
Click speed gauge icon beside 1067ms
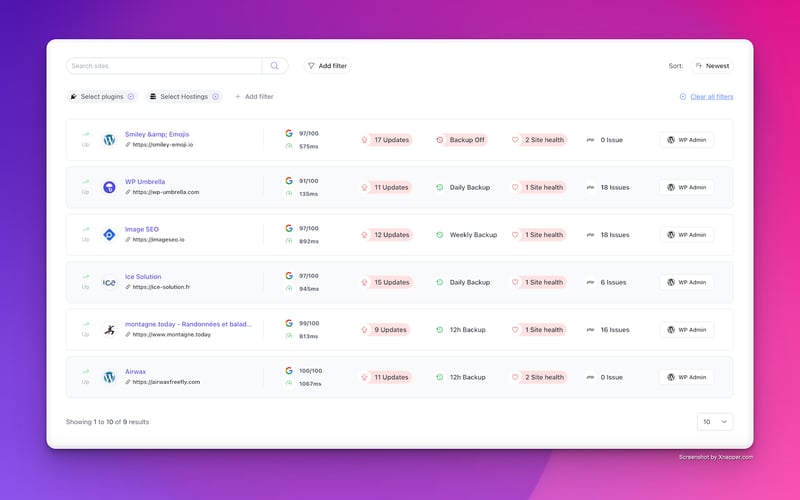coord(289,383)
